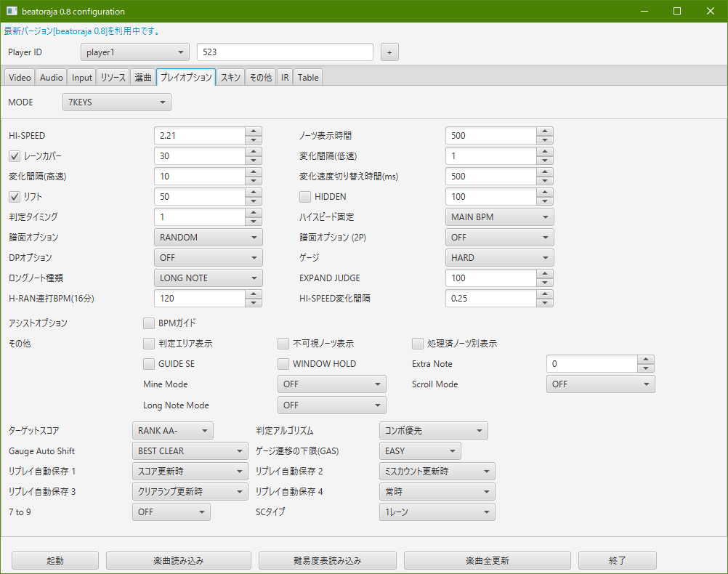Open リプレイ自動保存 4 dropdown showing 常時

coord(437,492)
